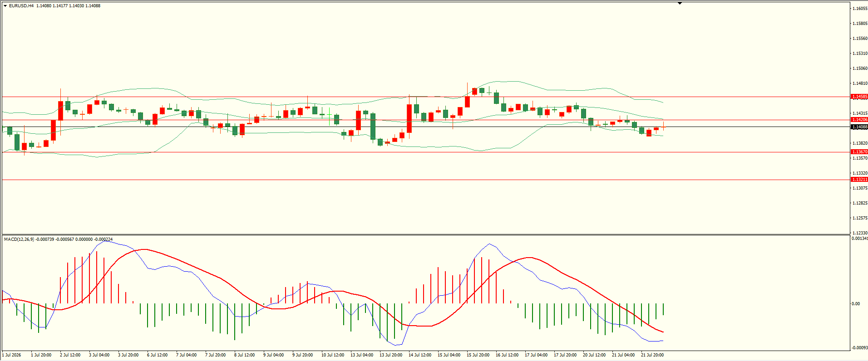
Task: Click the chart shift triangle marker at top
Action: (680, 4)
